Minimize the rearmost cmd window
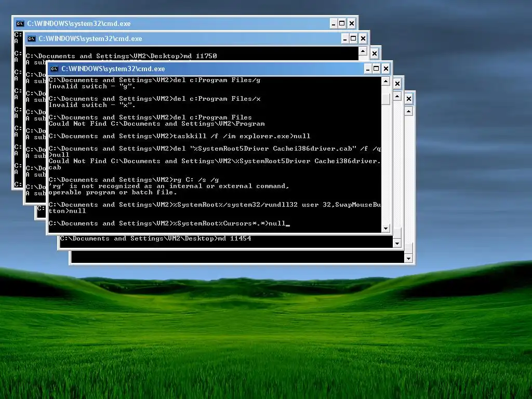The image size is (532, 399). coord(334,24)
